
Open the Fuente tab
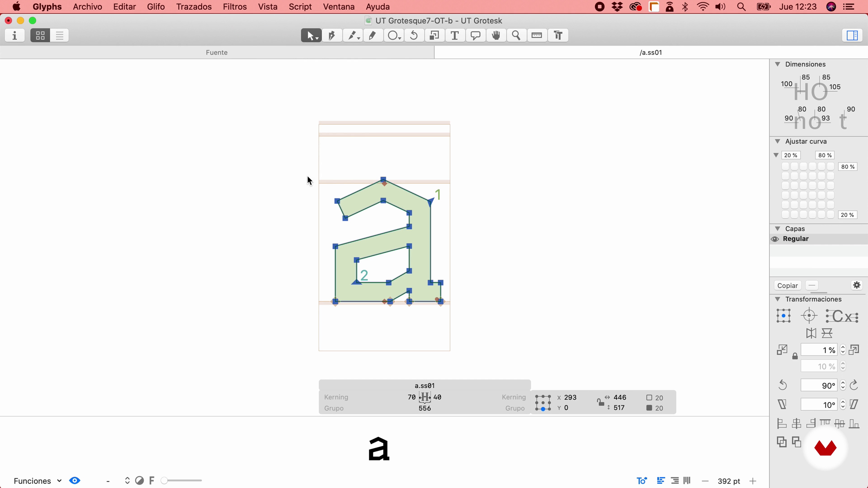[217, 53]
